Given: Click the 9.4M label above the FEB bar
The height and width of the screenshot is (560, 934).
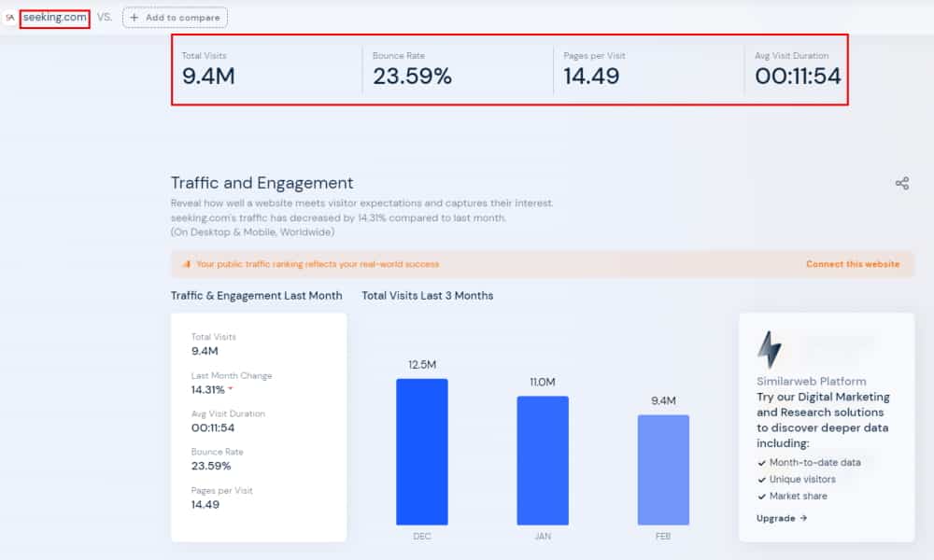Looking at the screenshot, I should [663, 401].
